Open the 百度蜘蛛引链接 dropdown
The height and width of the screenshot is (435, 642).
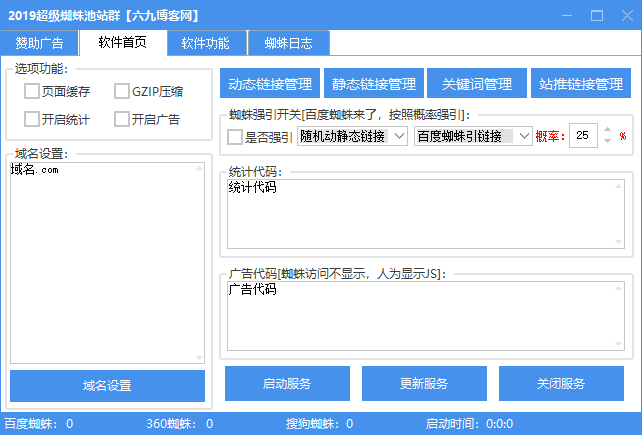coord(473,136)
